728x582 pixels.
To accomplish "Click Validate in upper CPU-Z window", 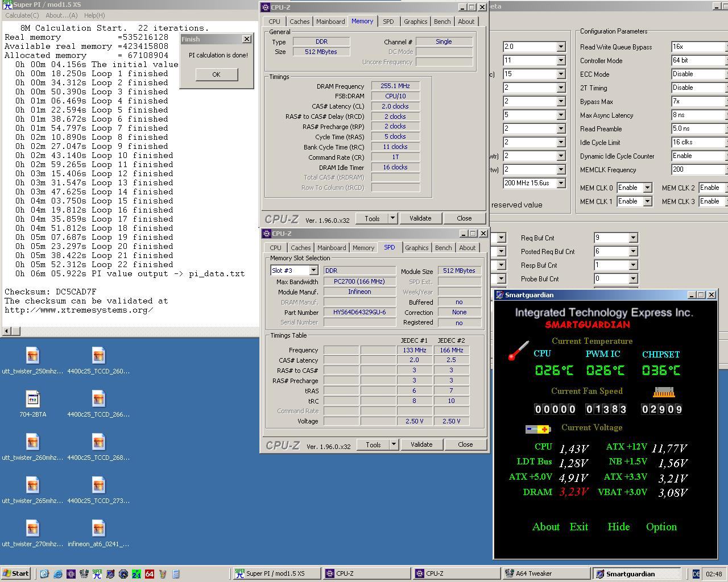I will [x=420, y=218].
